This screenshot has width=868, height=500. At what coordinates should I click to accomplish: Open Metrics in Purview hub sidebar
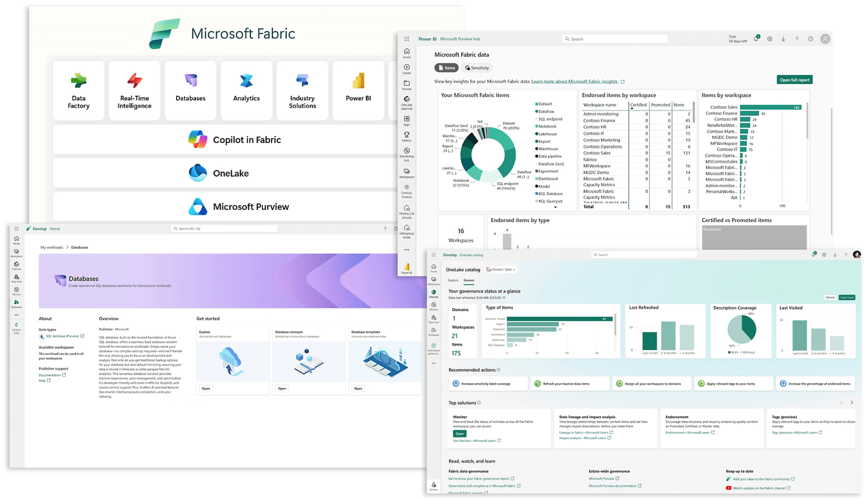point(406,136)
